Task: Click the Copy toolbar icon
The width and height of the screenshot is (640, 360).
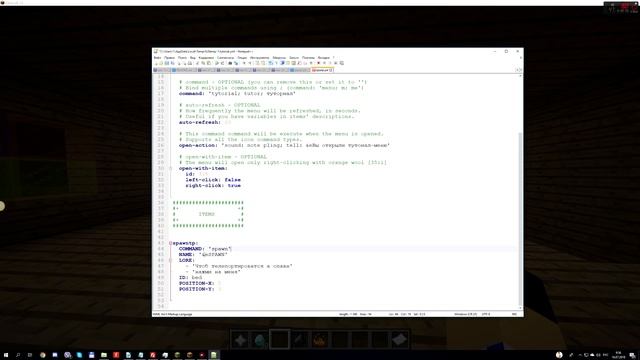Action: point(204,63)
